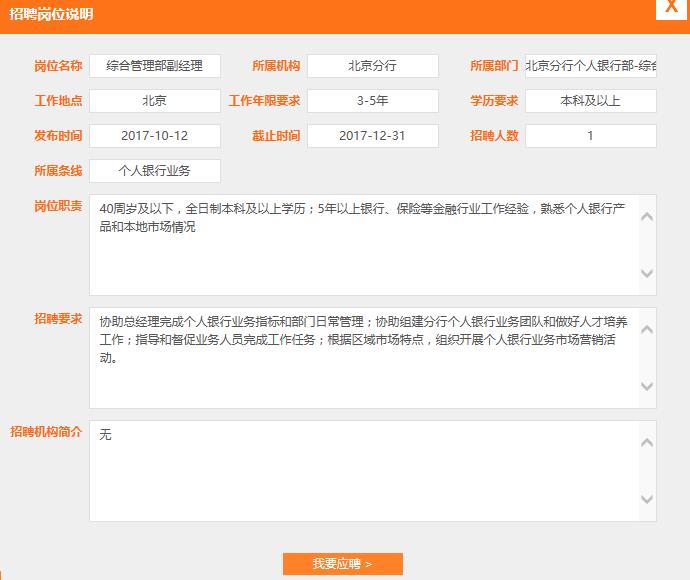Select the 工作年限要求 field showing 3-5年
Image resolution: width=690 pixels, height=580 pixels.
pyautogui.click(x=372, y=101)
